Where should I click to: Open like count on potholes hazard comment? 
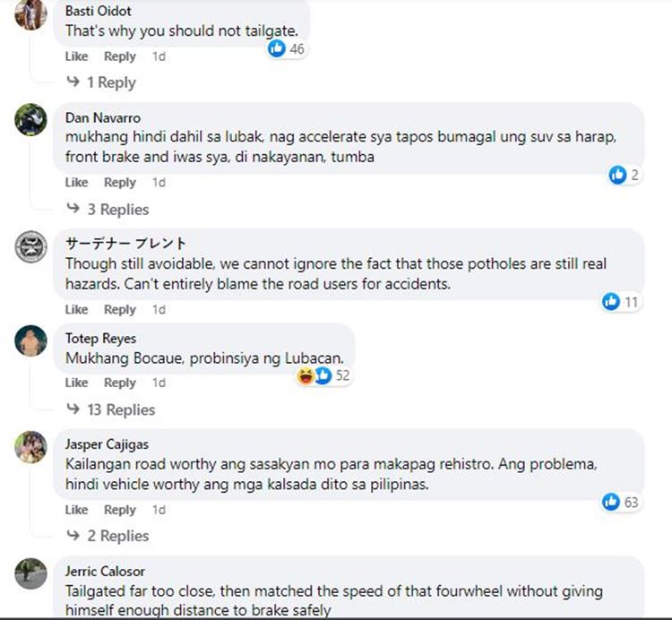(x=621, y=302)
